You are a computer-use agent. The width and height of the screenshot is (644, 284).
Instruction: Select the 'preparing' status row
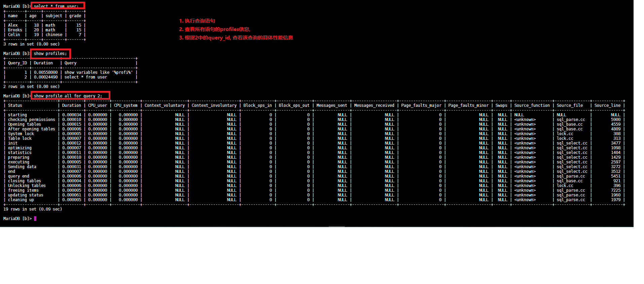coord(314,157)
